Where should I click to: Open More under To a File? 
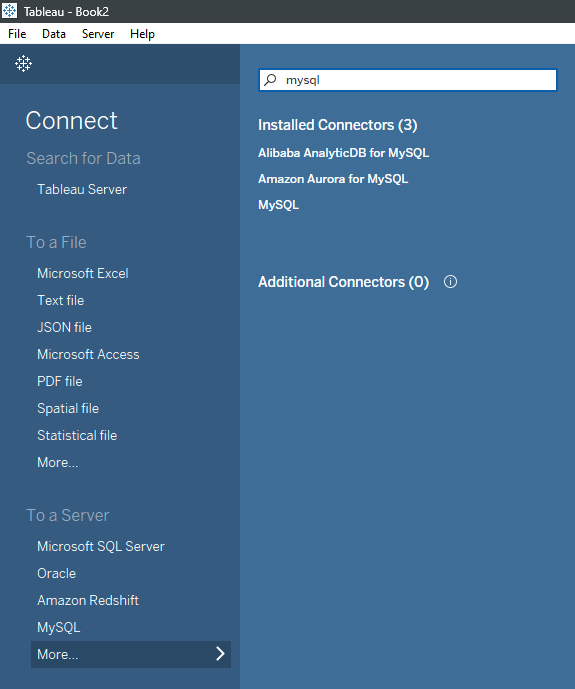pyautogui.click(x=58, y=462)
